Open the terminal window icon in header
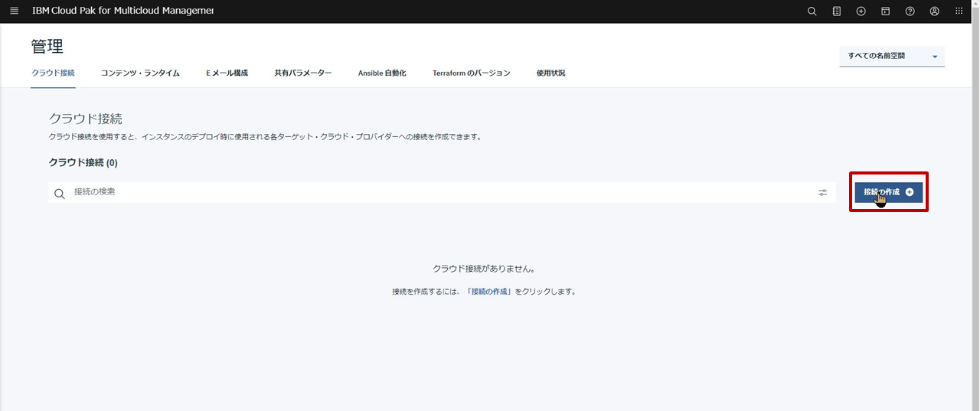 coord(885,11)
